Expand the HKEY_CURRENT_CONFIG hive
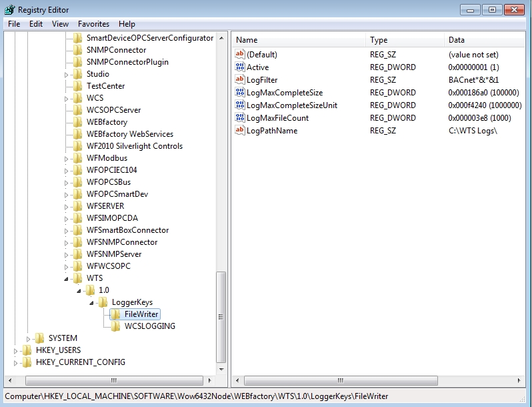The height and width of the screenshot is (407, 532). pyautogui.click(x=15, y=363)
